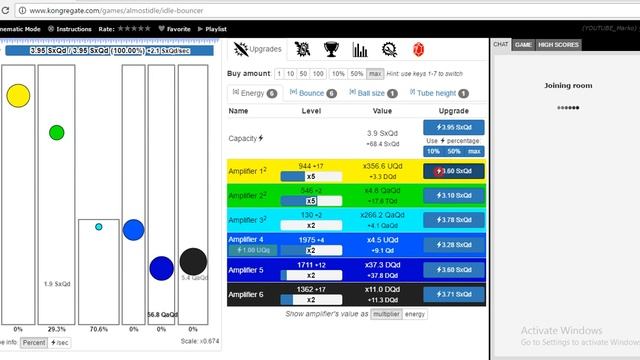Select the Amplifier 5 row name
This screenshot has width=640, height=360.
(246, 270)
